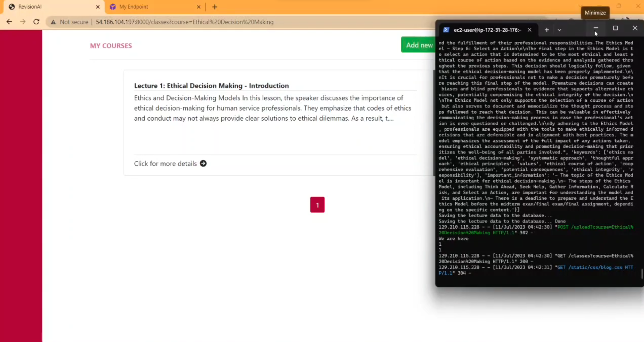The image size is (644, 342).
Task: Click 'Saving the lecture data to the database... Done'
Action: click(502, 221)
